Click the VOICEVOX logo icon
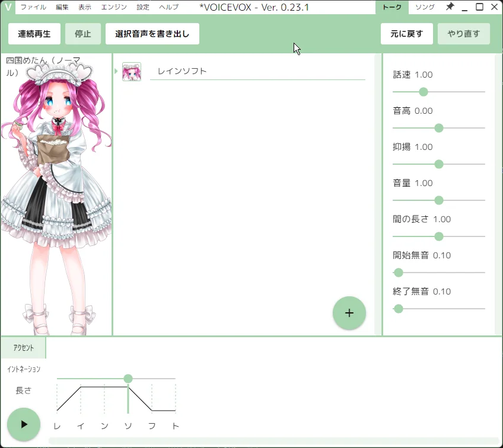The width and height of the screenshot is (503, 448). point(8,7)
